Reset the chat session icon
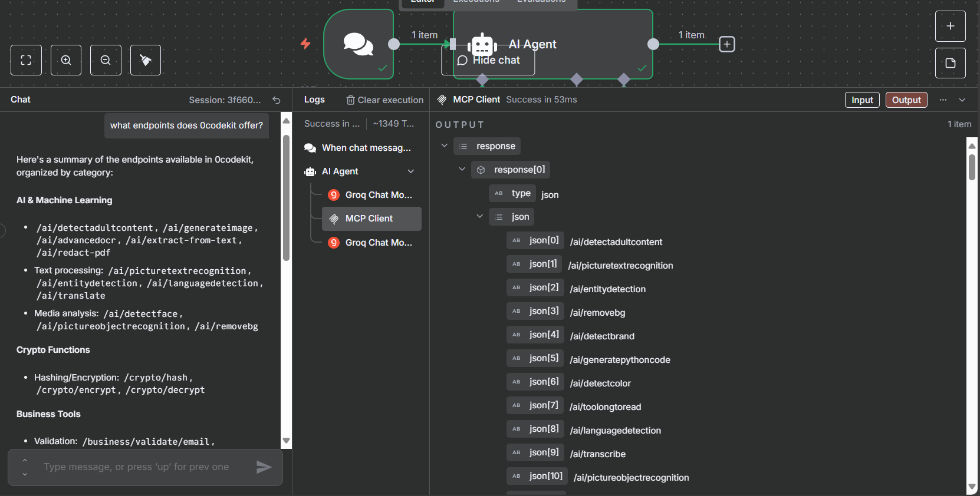 click(277, 100)
